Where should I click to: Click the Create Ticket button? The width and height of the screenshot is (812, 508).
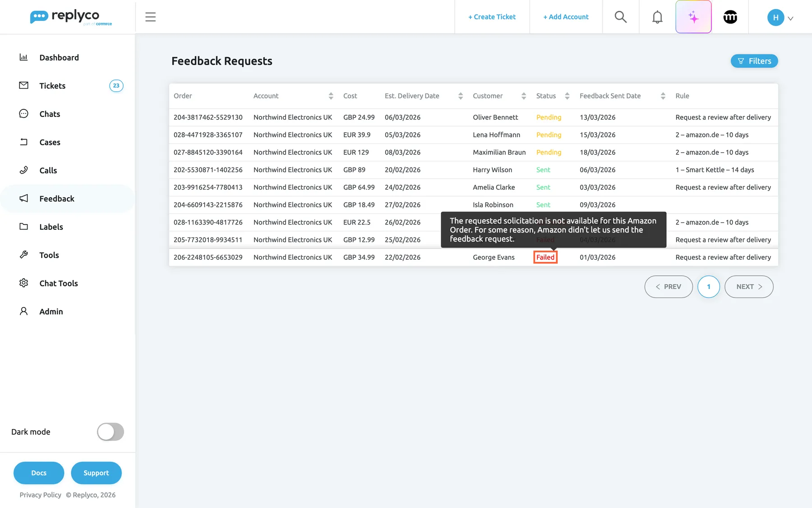pos(492,17)
